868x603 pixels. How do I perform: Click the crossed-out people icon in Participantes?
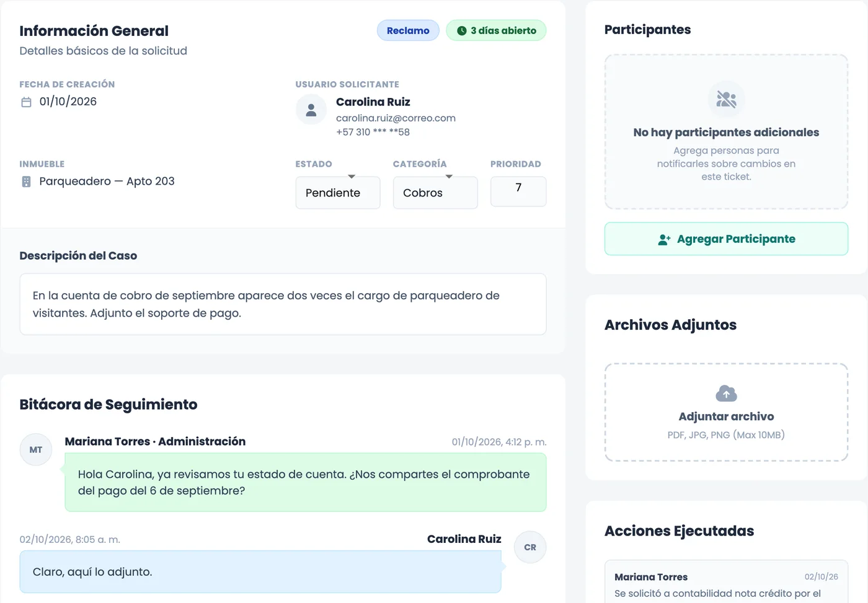coord(726,99)
